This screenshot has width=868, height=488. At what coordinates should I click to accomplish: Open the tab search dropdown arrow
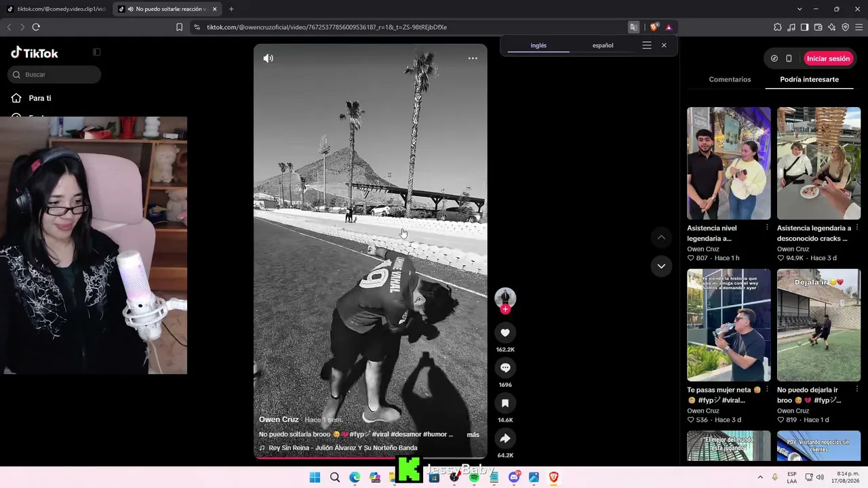tap(800, 9)
